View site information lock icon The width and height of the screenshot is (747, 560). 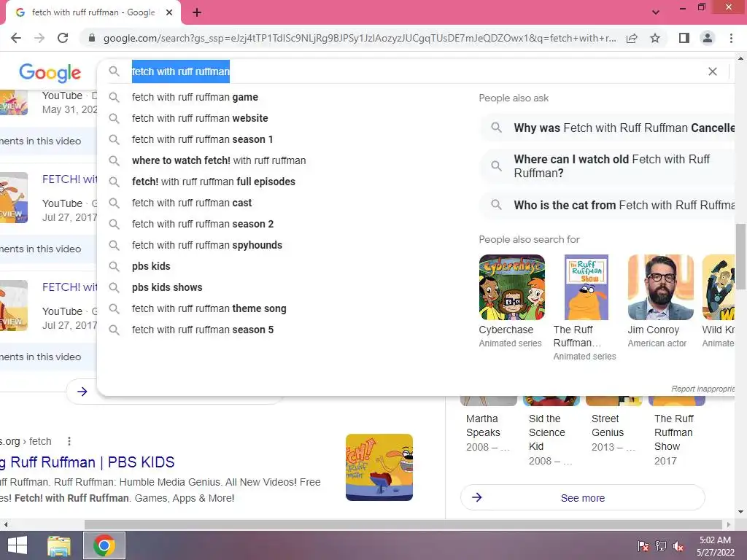[x=92, y=38]
